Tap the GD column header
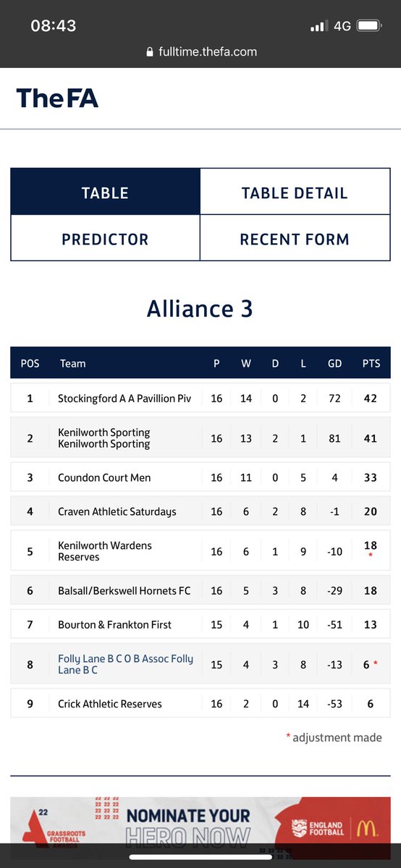The image size is (401, 868). click(334, 364)
